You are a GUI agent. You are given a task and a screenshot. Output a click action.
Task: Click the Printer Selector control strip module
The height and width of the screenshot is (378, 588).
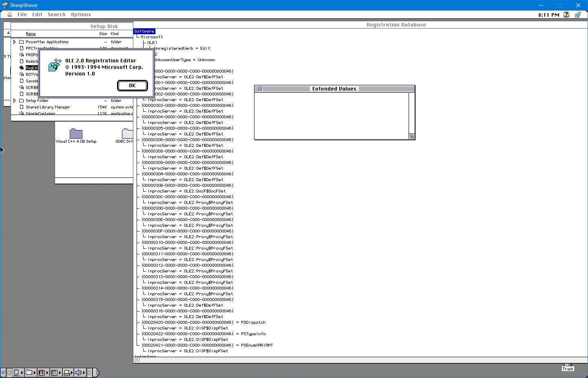(x=66, y=373)
